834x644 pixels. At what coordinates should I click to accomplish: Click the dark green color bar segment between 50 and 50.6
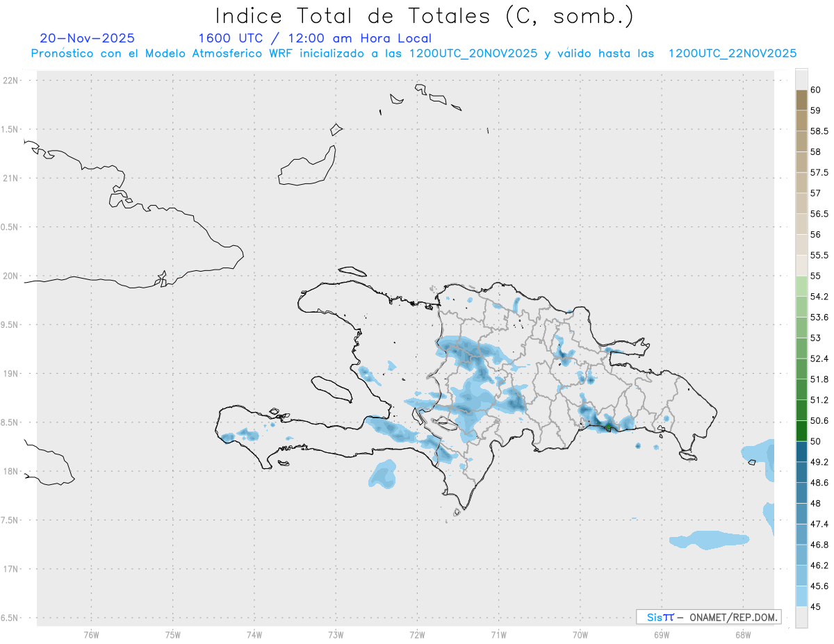[801, 431]
